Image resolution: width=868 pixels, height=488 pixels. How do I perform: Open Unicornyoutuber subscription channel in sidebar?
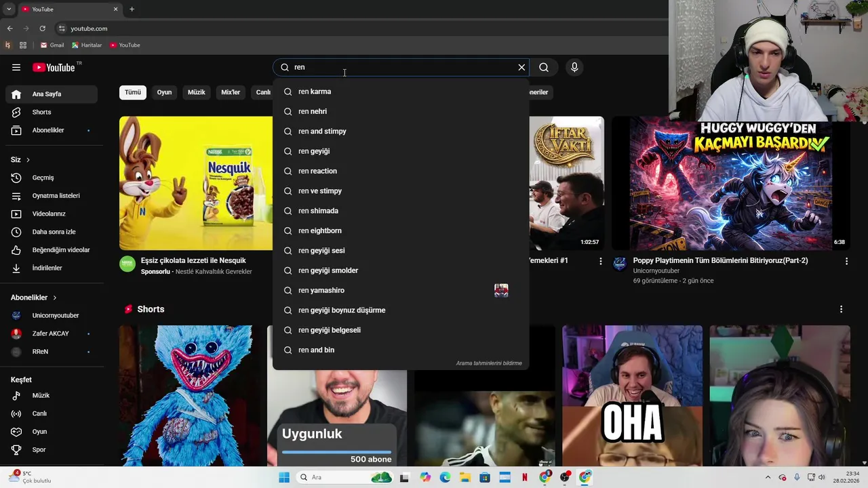coord(52,316)
